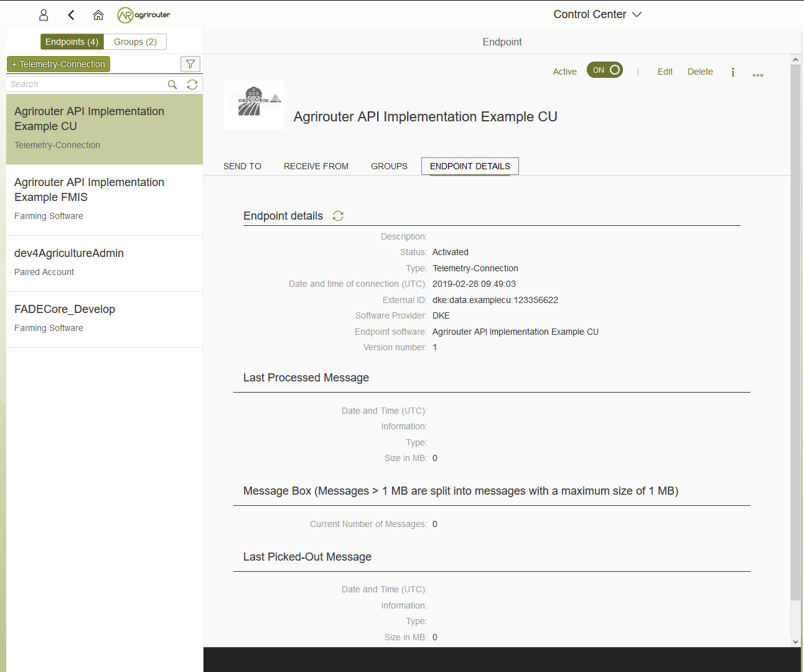Create a new Telemetry-Connection
Screen dimensions: 804x672
coord(58,63)
